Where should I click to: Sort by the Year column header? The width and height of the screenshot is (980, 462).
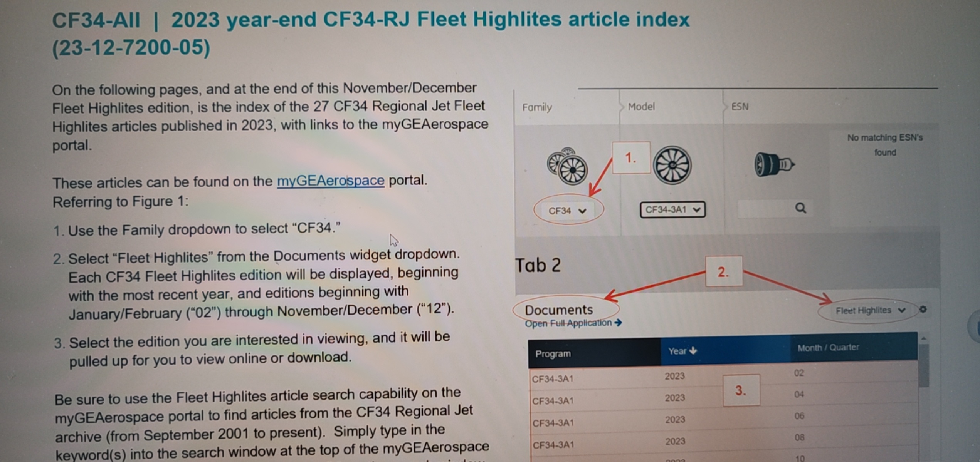coord(725,351)
